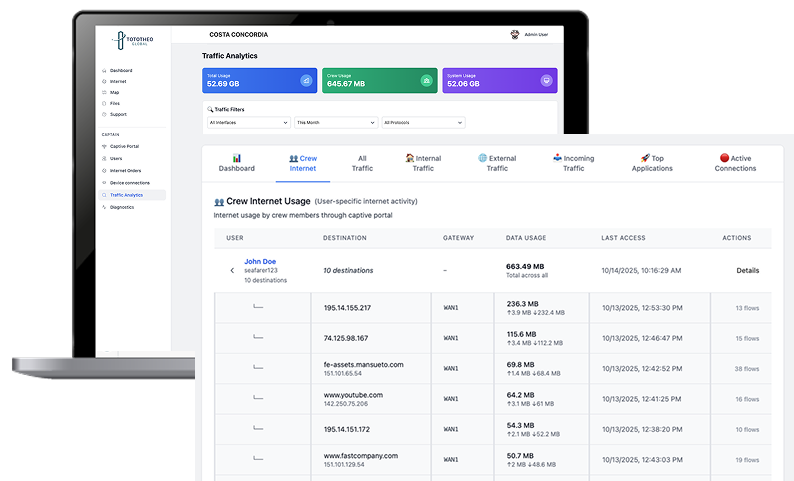Click the Internet sidebar icon
This screenshot has width=794, height=481.
tap(104, 82)
